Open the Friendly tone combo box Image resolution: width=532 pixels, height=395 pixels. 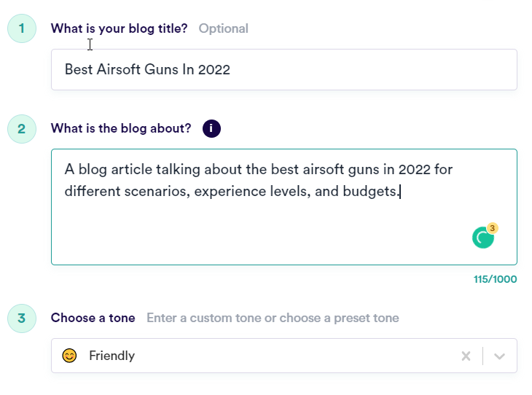284,356
